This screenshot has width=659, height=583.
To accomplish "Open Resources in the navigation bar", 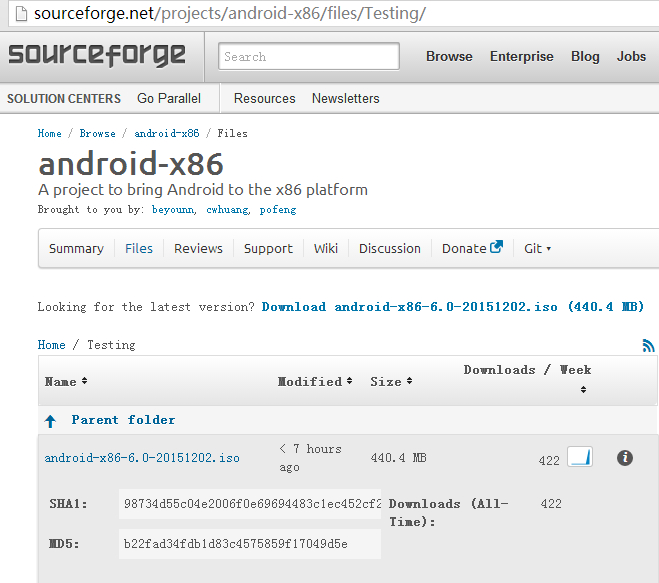I will [x=264, y=98].
